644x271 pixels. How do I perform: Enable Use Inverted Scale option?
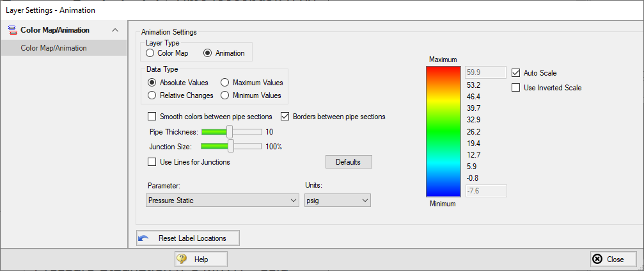coord(516,88)
